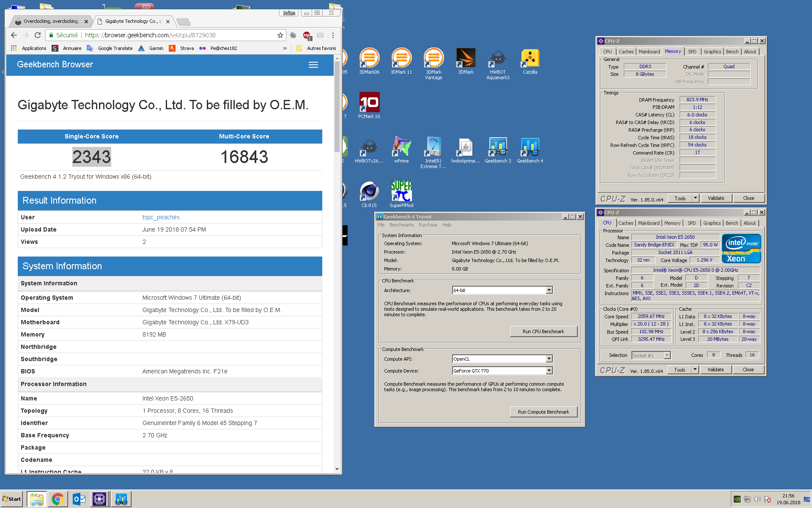Switch to Overclocking Chrome tab
812x508 pixels.
tap(51, 21)
